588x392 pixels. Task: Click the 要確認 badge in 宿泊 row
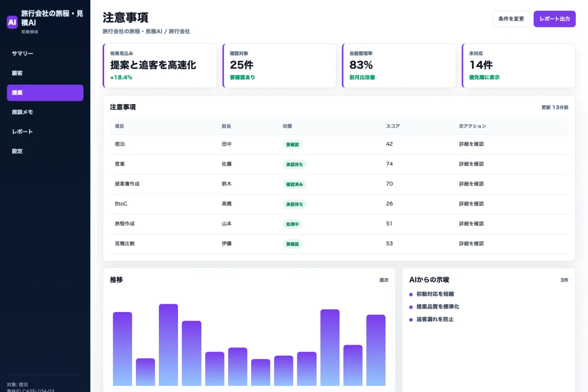tap(292, 145)
